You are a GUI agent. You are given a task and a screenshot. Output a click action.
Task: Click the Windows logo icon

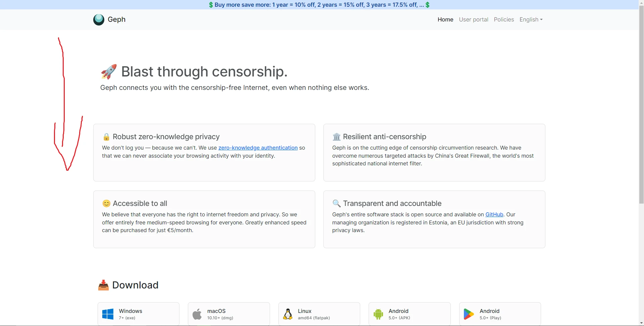pos(108,314)
